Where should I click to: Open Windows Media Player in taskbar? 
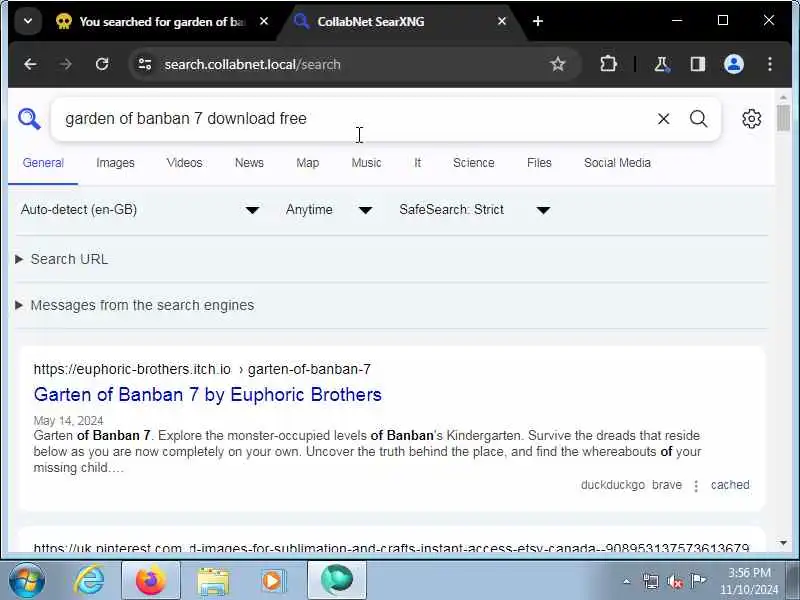click(x=272, y=581)
